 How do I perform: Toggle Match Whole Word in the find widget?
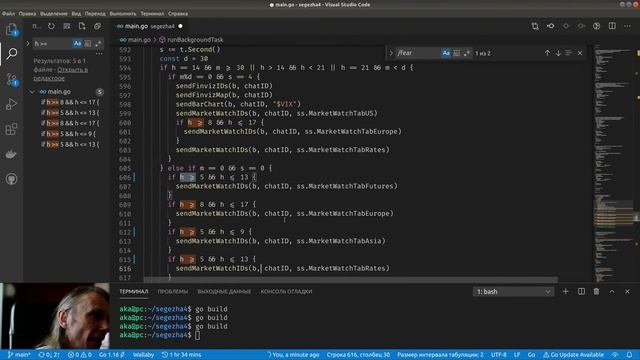tap(457, 53)
